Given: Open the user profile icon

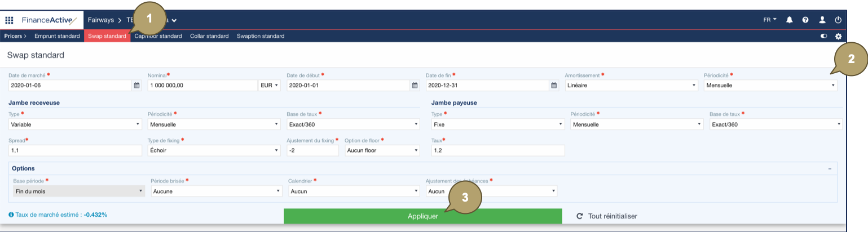Looking at the screenshot, I should click(x=822, y=20).
